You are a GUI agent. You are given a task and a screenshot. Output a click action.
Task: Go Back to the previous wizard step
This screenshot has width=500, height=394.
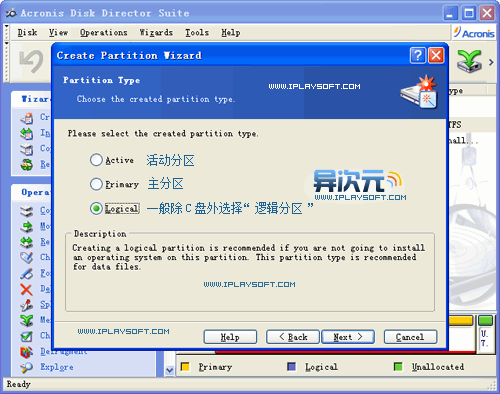pyautogui.click(x=293, y=337)
